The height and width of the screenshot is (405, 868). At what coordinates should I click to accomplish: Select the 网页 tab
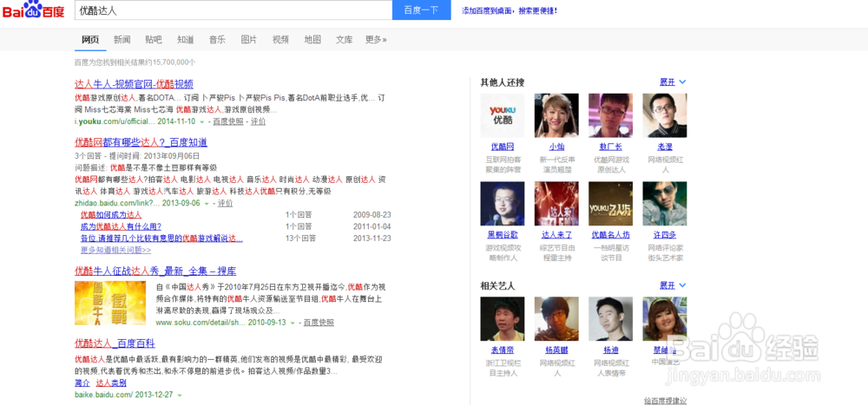pyautogui.click(x=90, y=39)
